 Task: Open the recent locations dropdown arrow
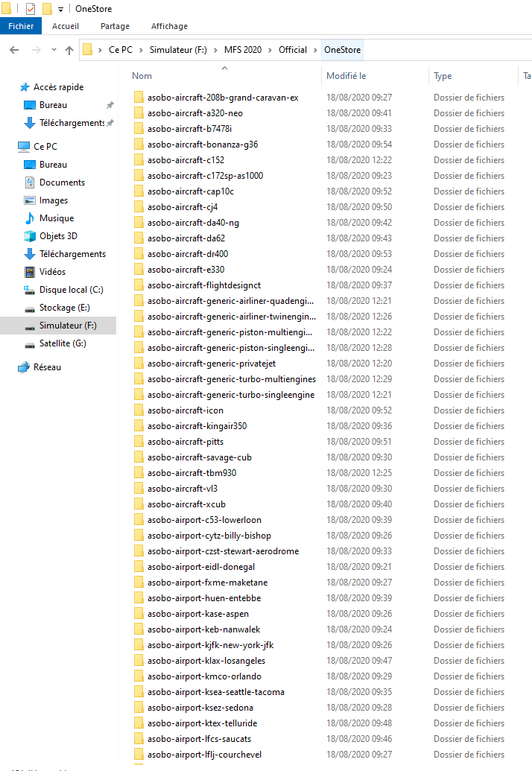tap(54, 50)
